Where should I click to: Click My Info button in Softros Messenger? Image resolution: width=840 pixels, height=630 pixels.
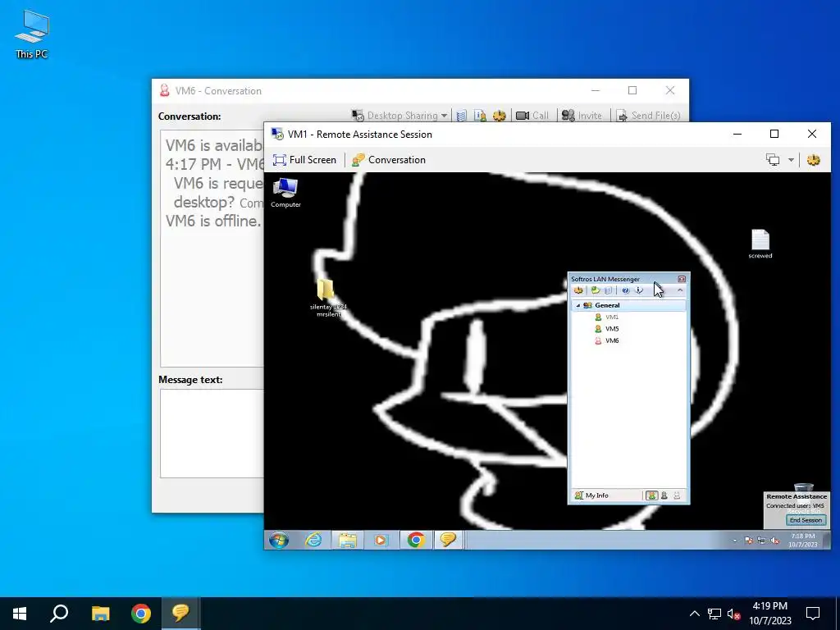coord(591,495)
